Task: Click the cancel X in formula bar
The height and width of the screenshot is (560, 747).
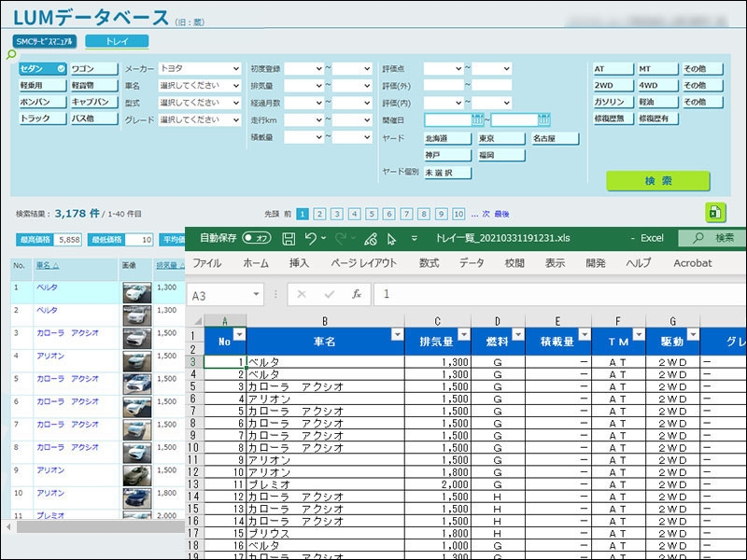Action: point(302,294)
